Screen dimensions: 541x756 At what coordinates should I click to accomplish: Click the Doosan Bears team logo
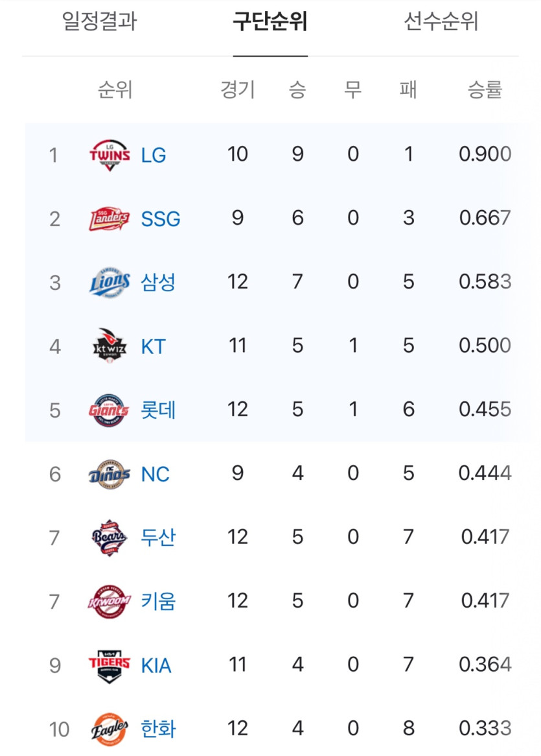pyautogui.click(x=109, y=537)
